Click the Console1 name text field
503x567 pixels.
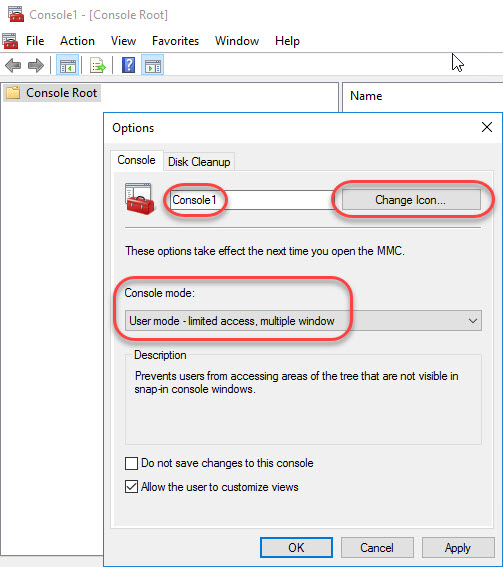[x=252, y=200]
